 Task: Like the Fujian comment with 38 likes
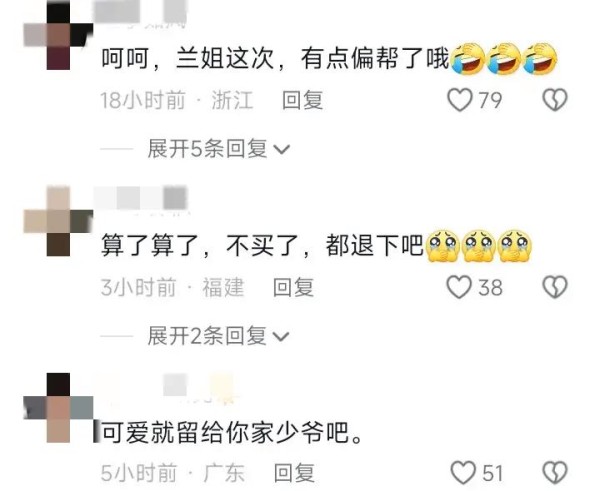459,287
